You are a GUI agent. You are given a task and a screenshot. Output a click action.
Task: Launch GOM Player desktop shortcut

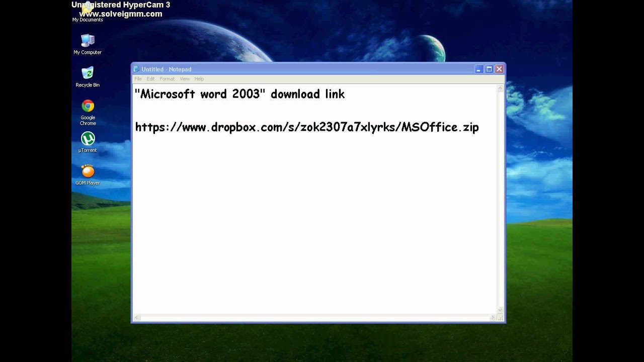[x=88, y=175]
